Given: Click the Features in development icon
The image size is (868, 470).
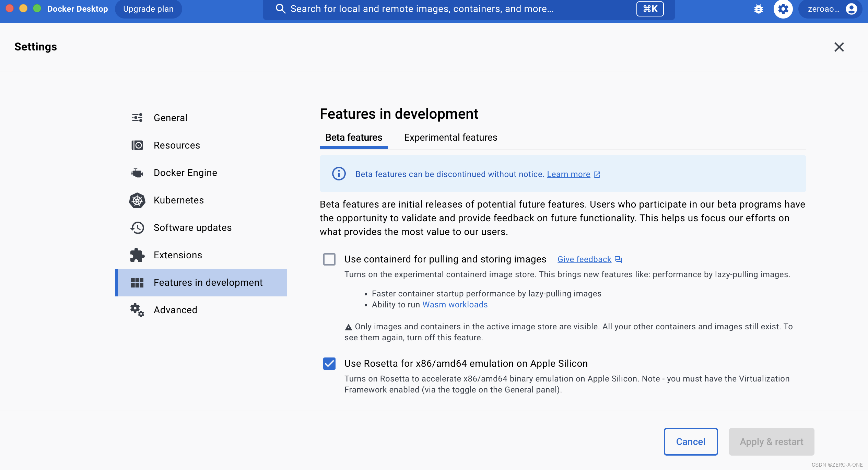Looking at the screenshot, I should click(137, 282).
